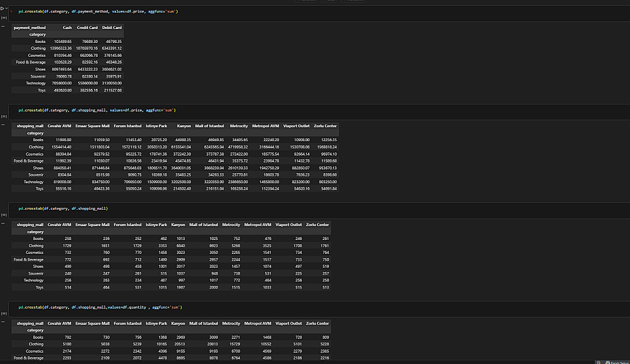Select the value 211527.68 in the Toys row
The height and width of the screenshot is (364, 630).
(113, 91)
